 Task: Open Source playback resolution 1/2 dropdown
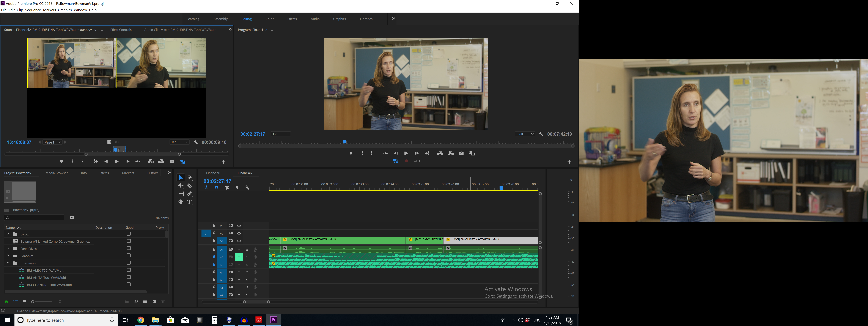[179, 142]
